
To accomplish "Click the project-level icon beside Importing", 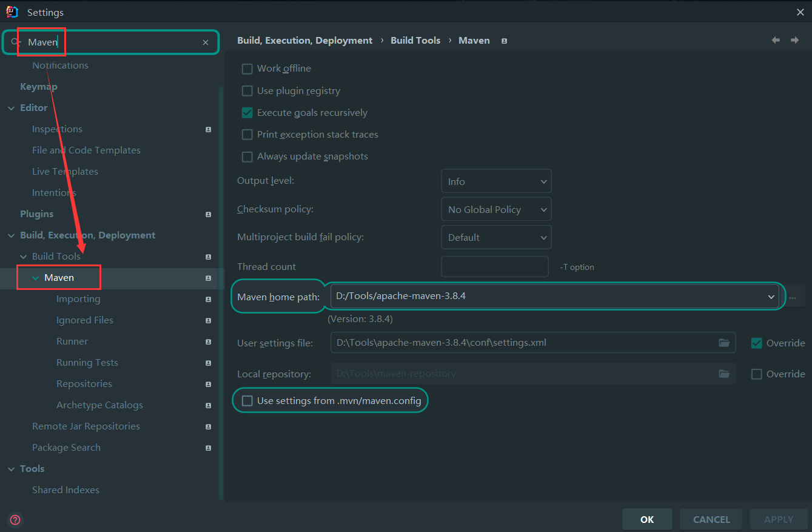I will (208, 299).
